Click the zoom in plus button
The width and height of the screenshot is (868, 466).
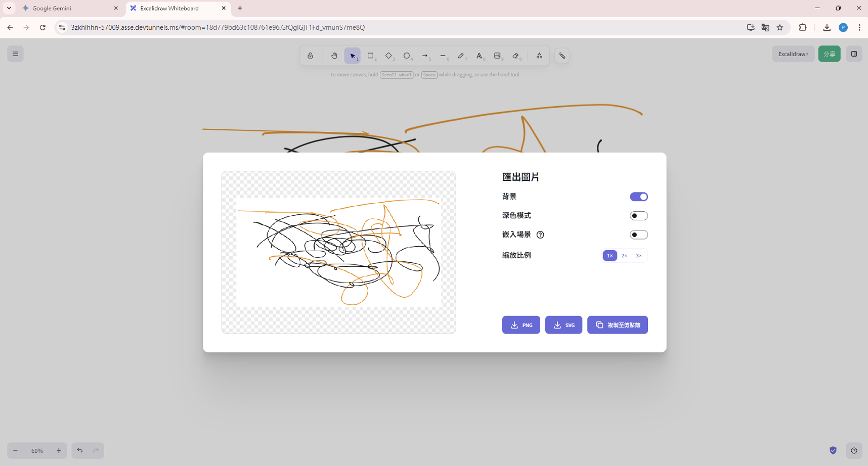[x=59, y=451]
